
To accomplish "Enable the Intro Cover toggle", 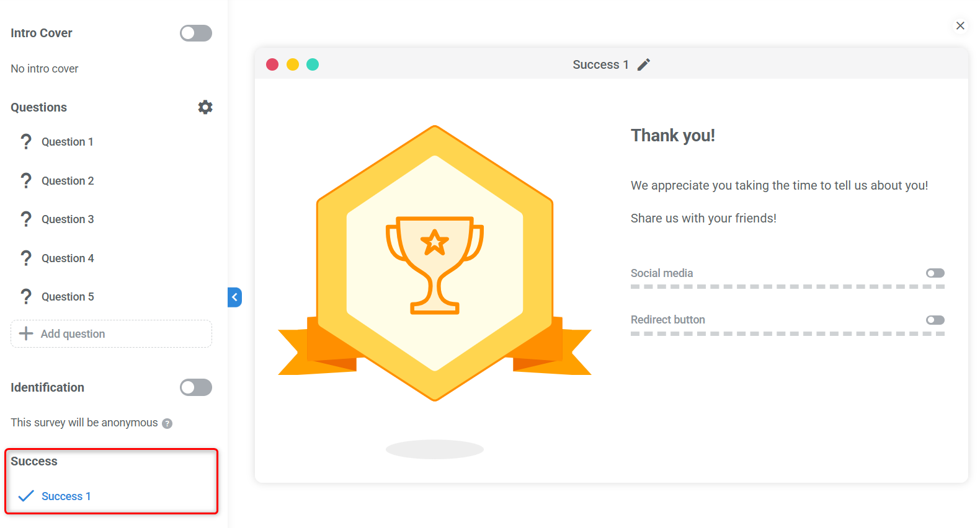I will [x=196, y=33].
